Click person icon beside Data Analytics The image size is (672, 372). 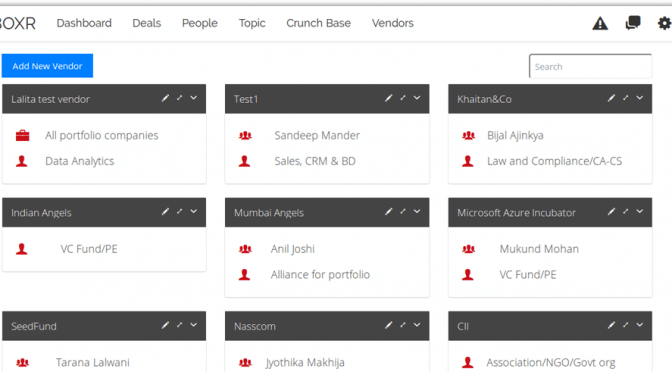22,161
